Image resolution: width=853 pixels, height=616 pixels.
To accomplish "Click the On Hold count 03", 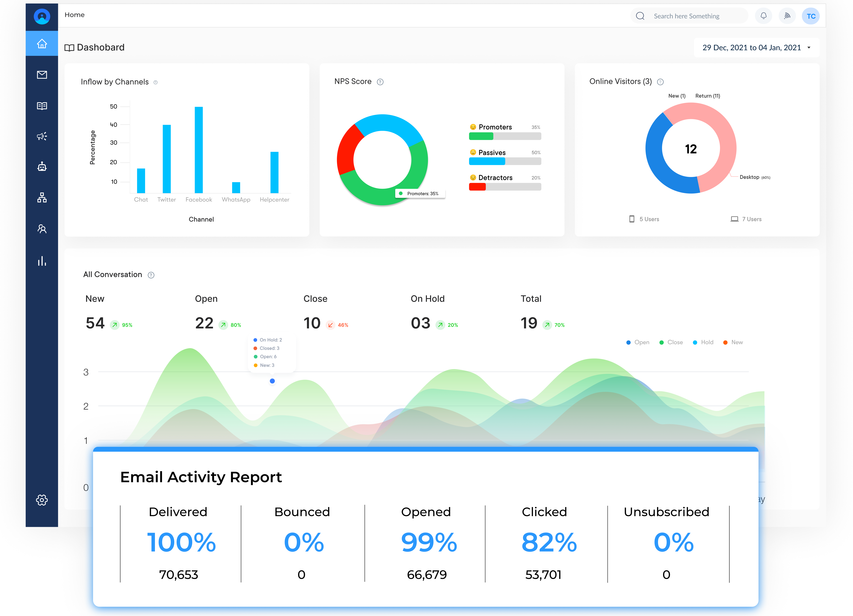I will 420,323.
